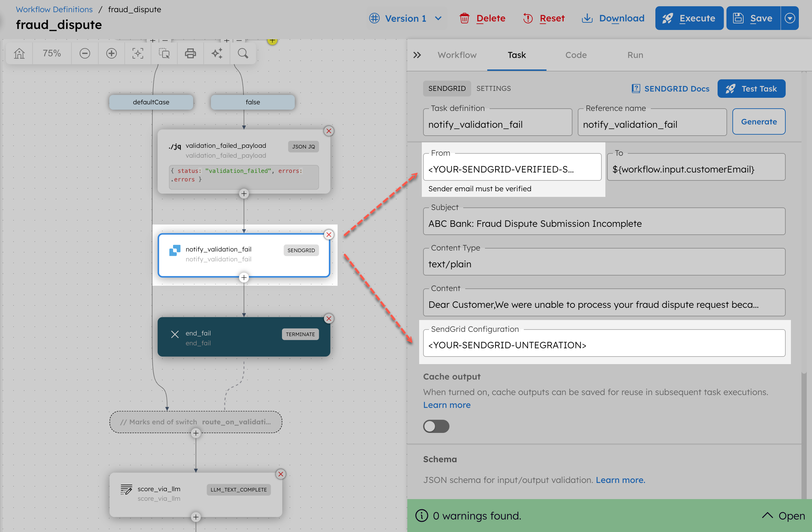Open the Version 1 dropdown
Image resolution: width=812 pixels, height=532 pixels.
point(406,18)
